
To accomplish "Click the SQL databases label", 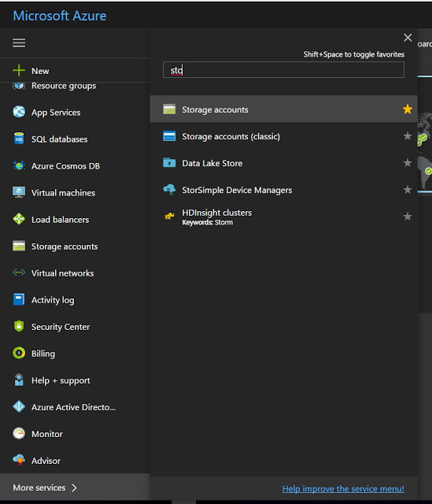I will (60, 139).
